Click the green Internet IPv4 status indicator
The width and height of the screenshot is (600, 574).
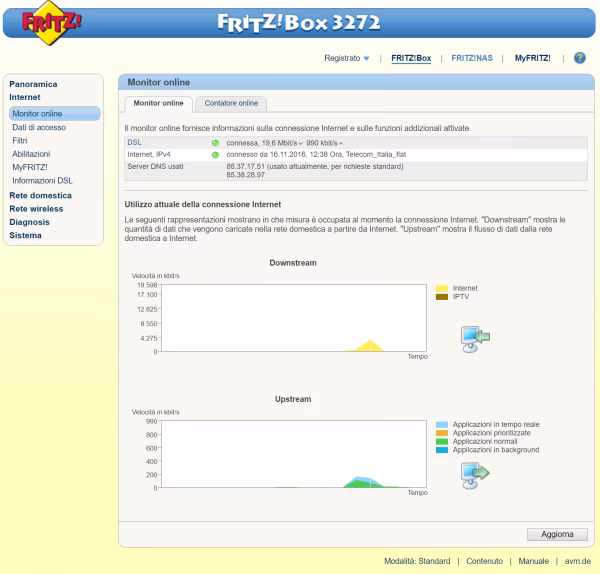[215, 155]
